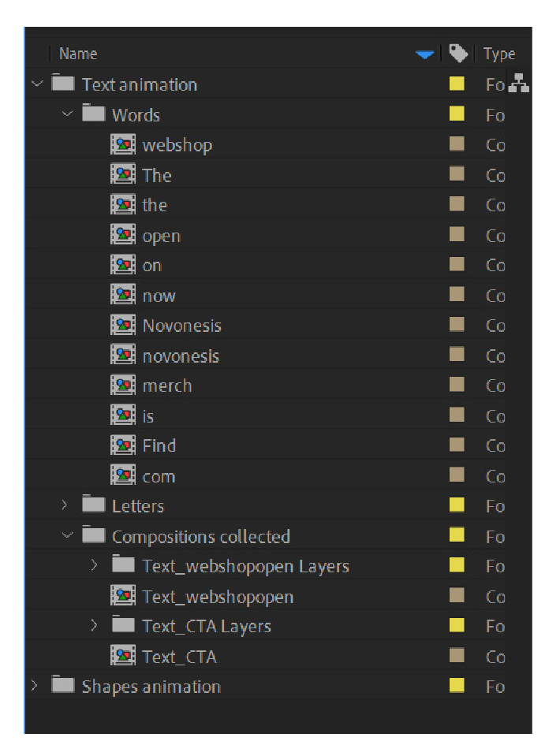
Task: Select the Words folder icon
Action: click(x=93, y=114)
